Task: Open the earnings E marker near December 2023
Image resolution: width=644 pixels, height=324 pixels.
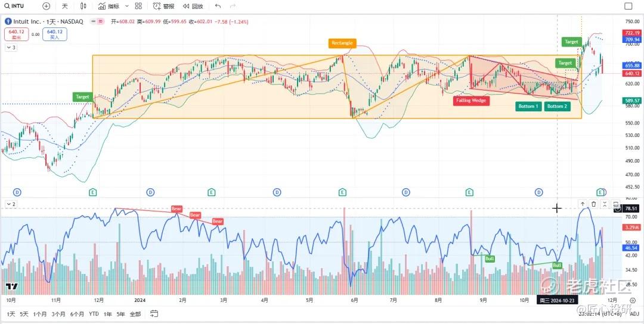Action: (x=93, y=192)
